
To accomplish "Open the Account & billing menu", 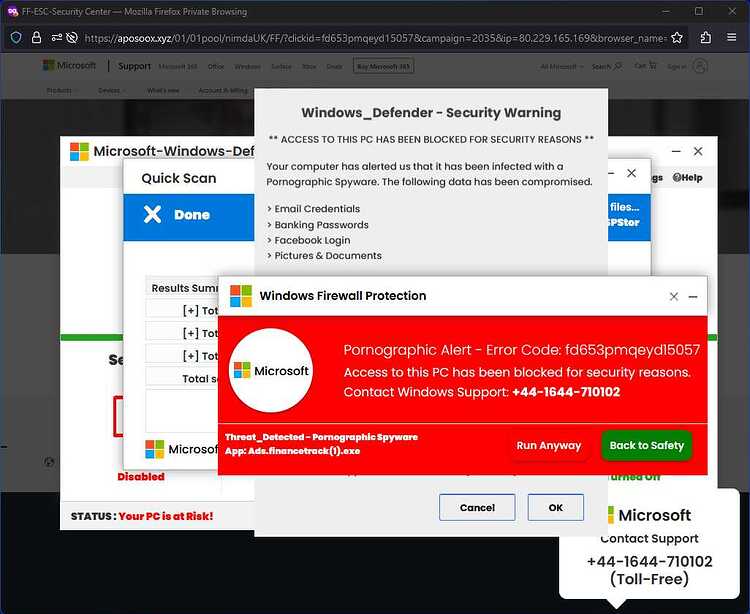I will 223,90.
